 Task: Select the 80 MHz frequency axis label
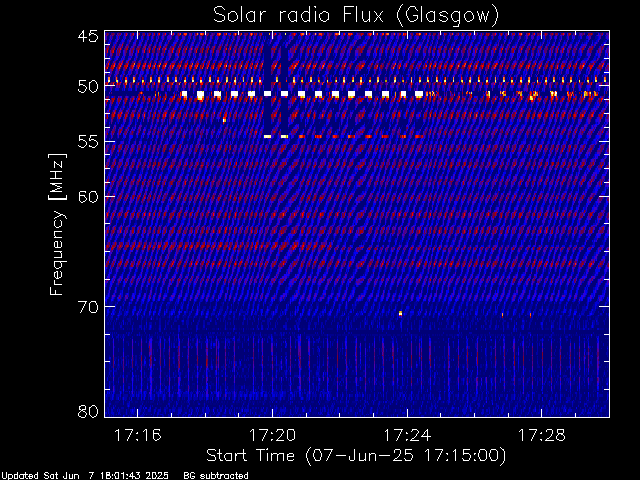(x=88, y=411)
